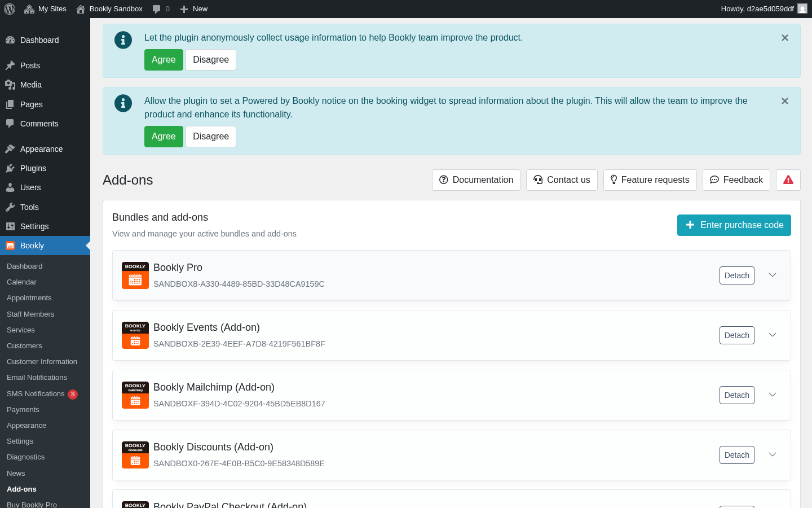Open Bookly Payments page
This screenshot has height=508, width=812.
[x=23, y=410]
